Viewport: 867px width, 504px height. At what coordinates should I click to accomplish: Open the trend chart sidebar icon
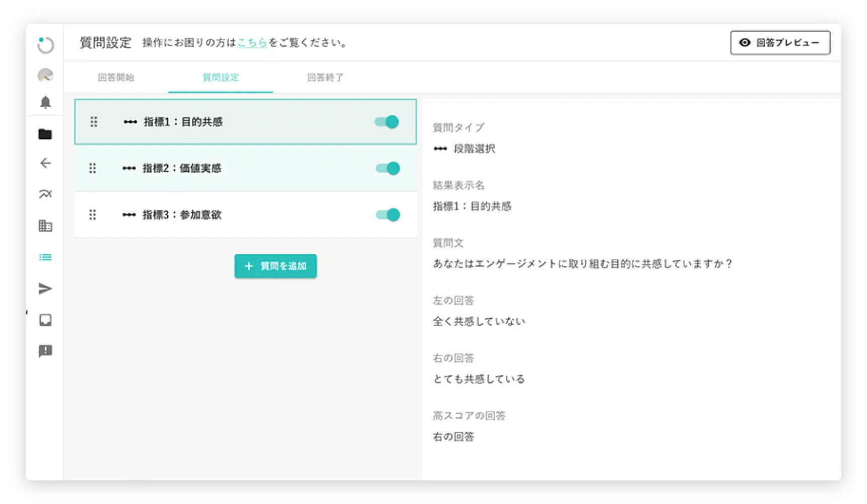(x=45, y=194)
